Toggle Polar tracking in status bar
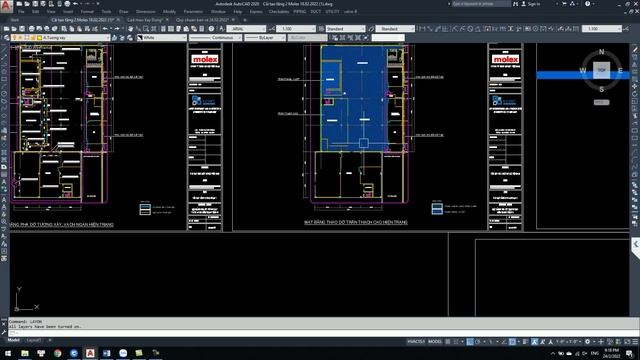Screen dimensions: 640x360 point(477,342)
